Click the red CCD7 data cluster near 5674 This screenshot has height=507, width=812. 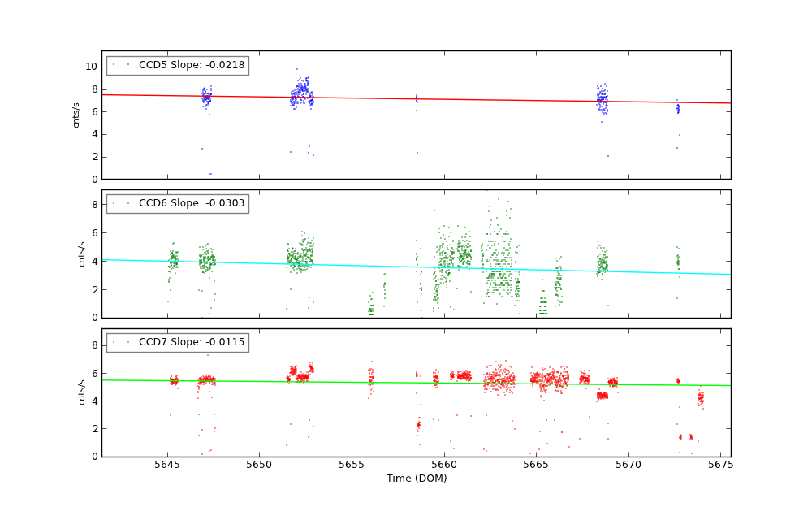701,398
